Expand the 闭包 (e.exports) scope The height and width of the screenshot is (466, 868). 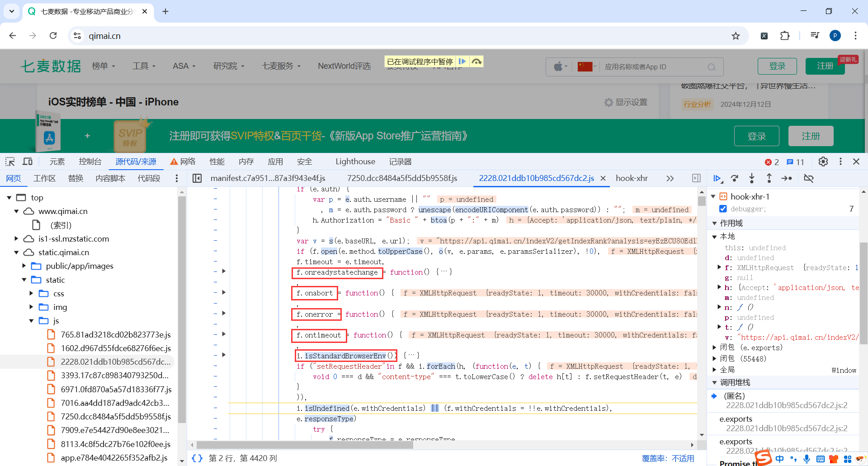tap(714, 347)
